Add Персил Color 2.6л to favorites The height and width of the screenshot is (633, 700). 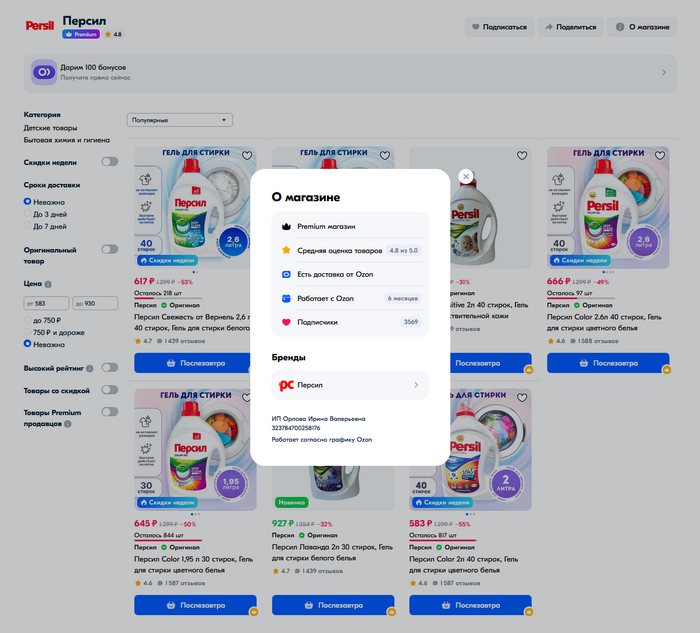[x=660, y=155]
